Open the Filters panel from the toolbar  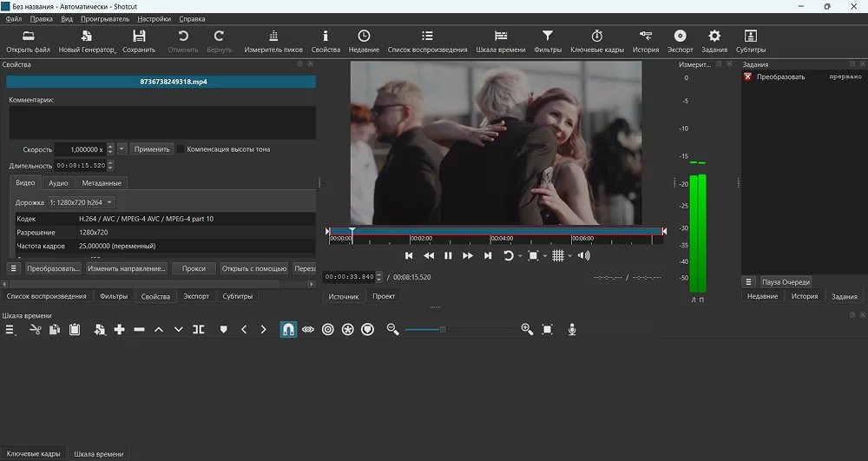[548, 41]
